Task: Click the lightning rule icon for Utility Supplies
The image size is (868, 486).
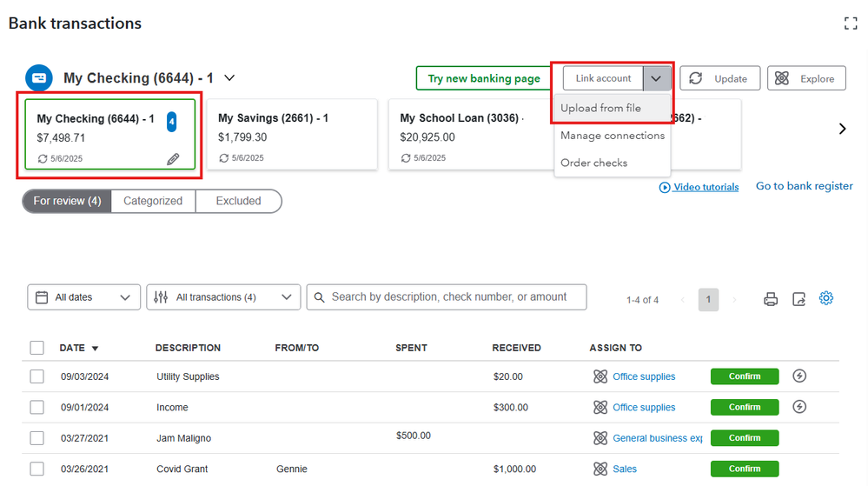Action: (x=799, y=376)
